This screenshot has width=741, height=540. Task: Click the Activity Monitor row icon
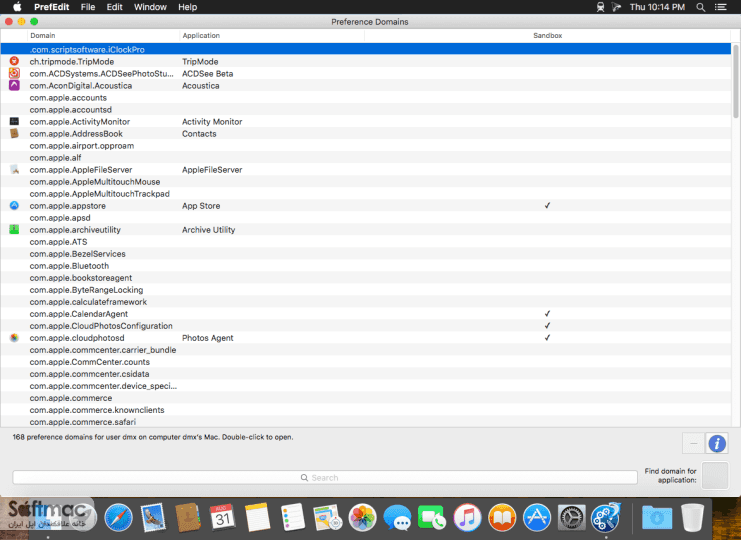click(14, 121)
